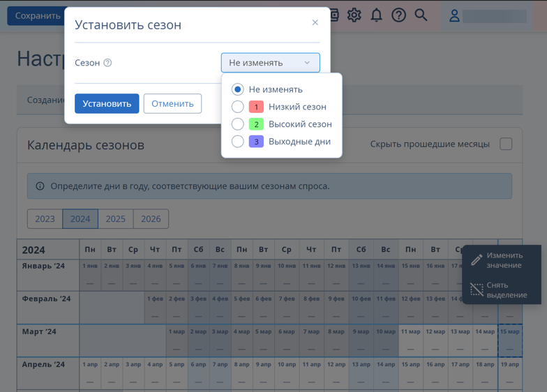This screenshot has width=547, height=392.
Task: Select Высокий сезон radio option
Action: 237,124
